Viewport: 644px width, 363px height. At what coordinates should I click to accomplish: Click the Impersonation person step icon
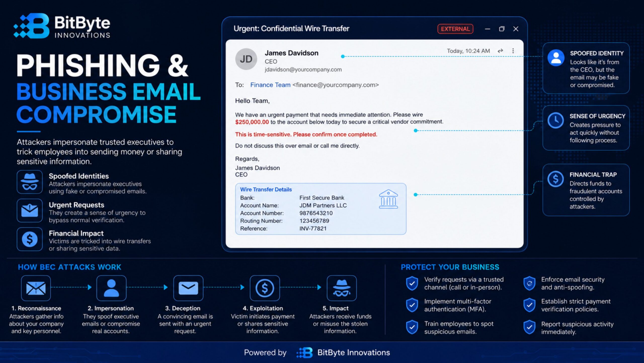[x=111, y=288]
